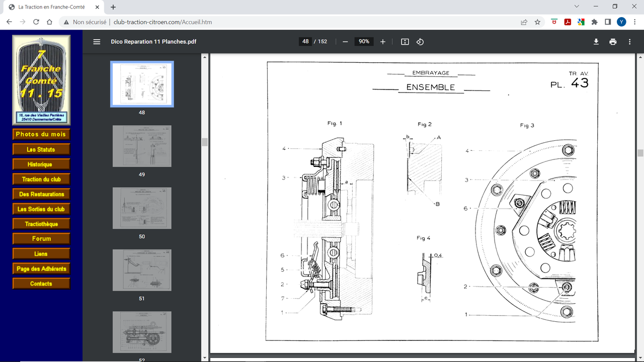The width and height of the screenshot is (644, 362).
Task: Open the page 52 thumbnail
Action: coord(142,332)
